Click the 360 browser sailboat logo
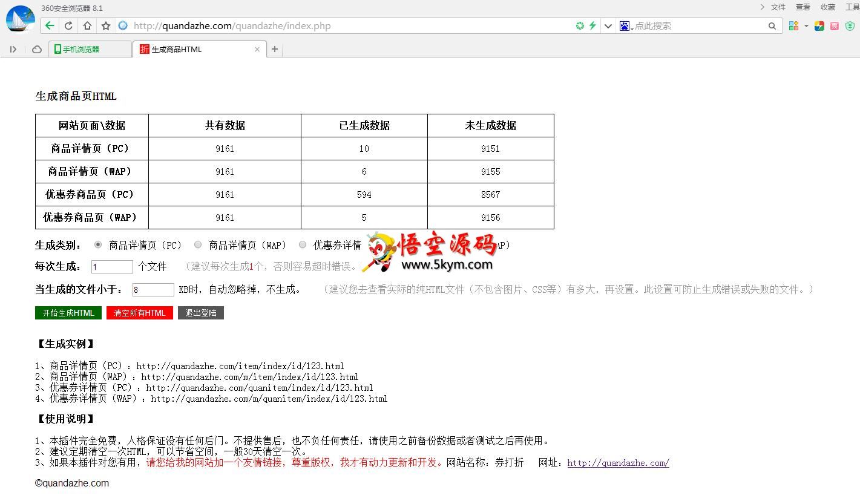The height and width of the screenshot is (504, 860). tap(20, 19)
